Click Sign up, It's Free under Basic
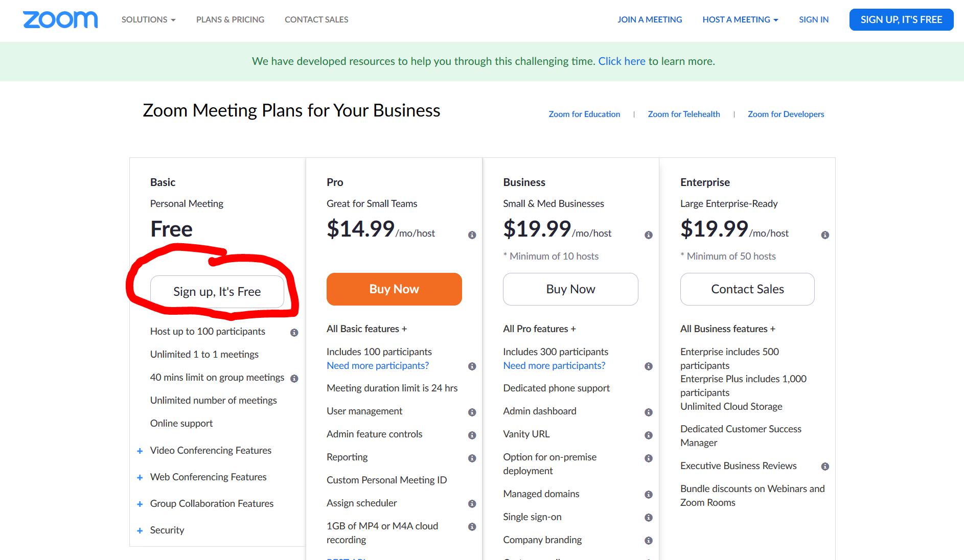This screenshot has height=560, width=964. point(217,292)
